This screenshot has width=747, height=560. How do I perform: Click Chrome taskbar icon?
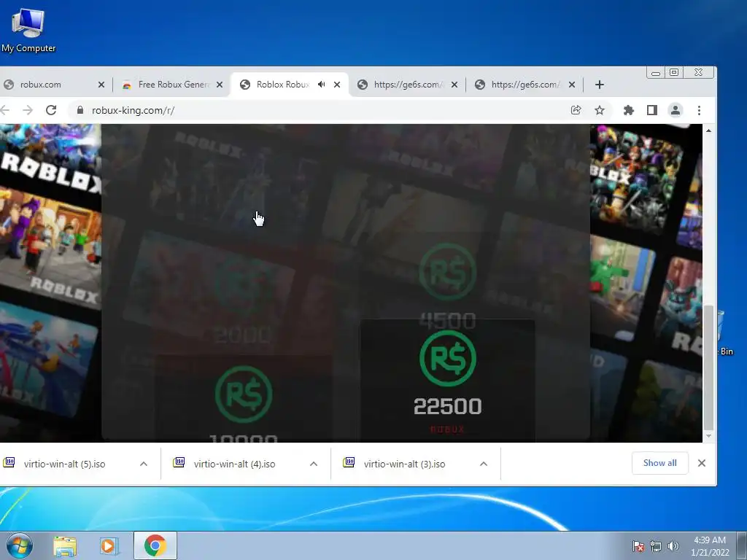tap(155, 546)
